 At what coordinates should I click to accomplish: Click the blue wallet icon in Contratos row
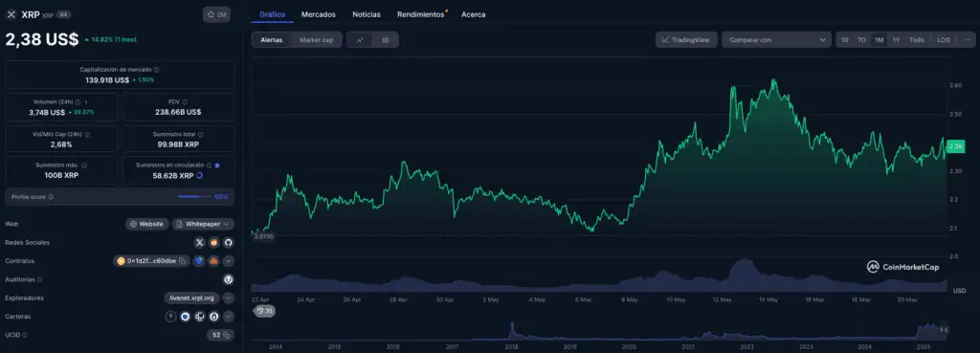(x=199, y=261)
